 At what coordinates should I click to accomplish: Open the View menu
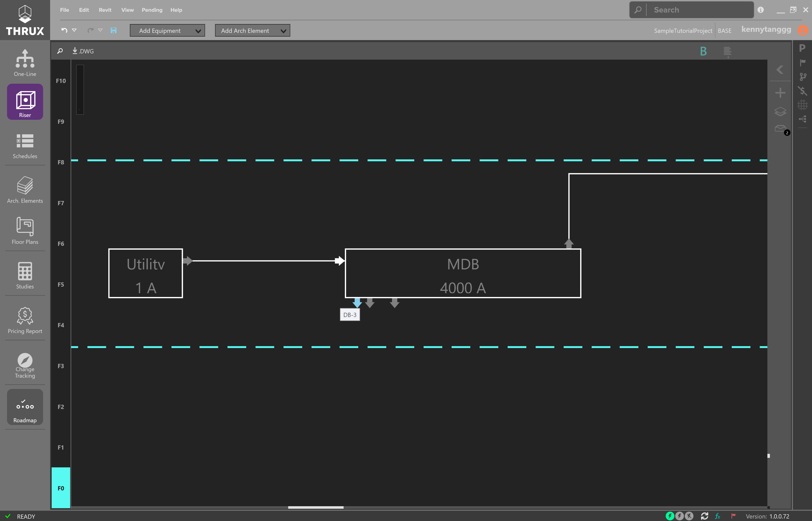click(128, 10)
